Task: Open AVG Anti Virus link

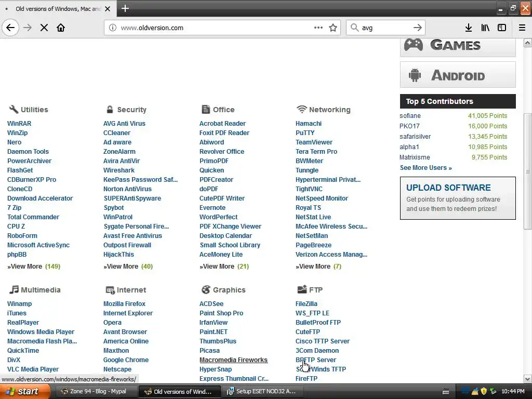Action: (124, 124)
